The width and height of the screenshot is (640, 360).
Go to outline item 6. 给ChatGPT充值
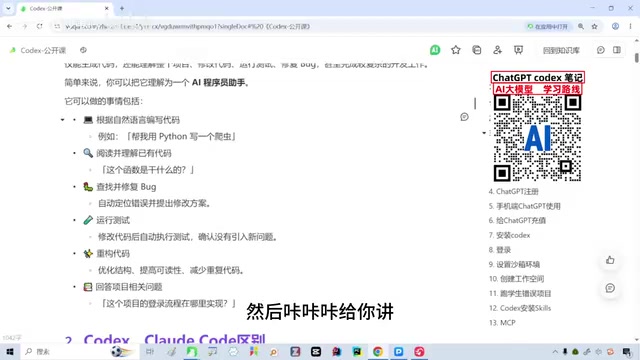517,220
